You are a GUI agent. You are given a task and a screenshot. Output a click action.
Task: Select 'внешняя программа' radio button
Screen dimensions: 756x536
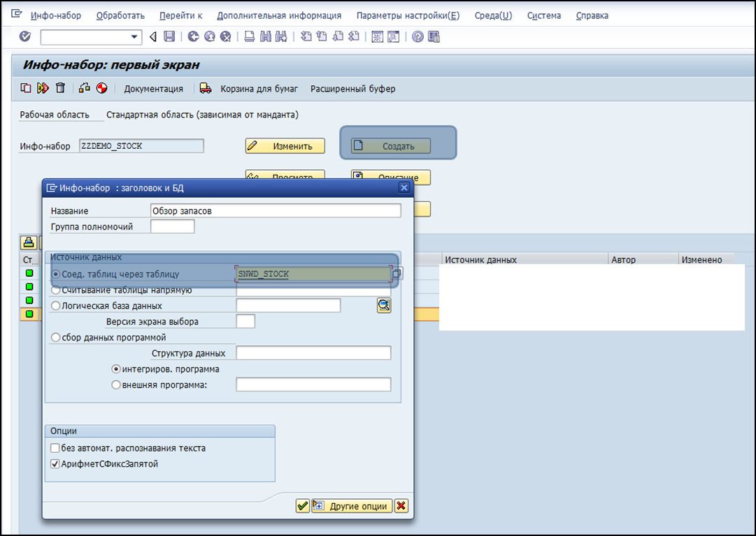click(116, 384)
